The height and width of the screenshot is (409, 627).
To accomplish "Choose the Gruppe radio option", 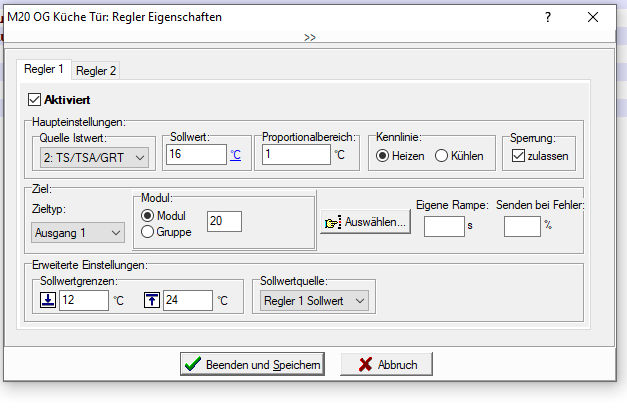I will [147, 232].
